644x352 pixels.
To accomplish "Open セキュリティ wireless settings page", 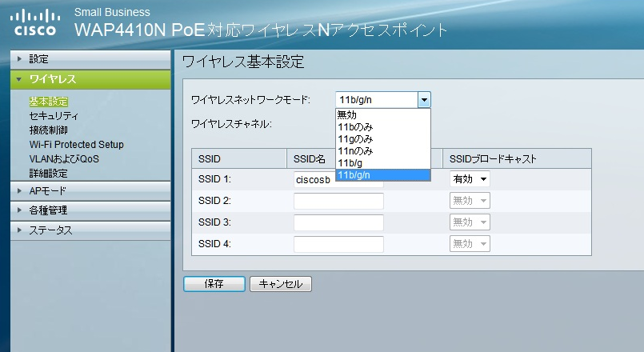I will pyautogui.click(x=54, y=116).
